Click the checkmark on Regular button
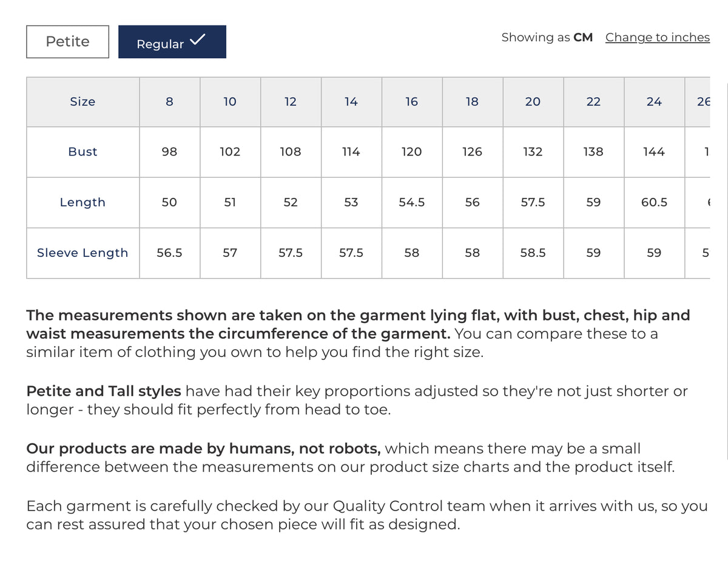This screenshot has width=728, height=567. [198, 40]
